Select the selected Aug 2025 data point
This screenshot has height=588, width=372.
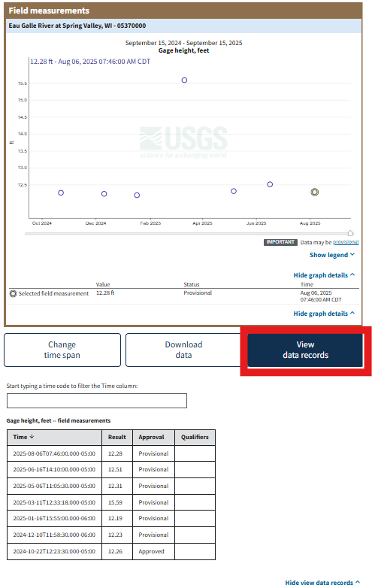click(315, 192)
